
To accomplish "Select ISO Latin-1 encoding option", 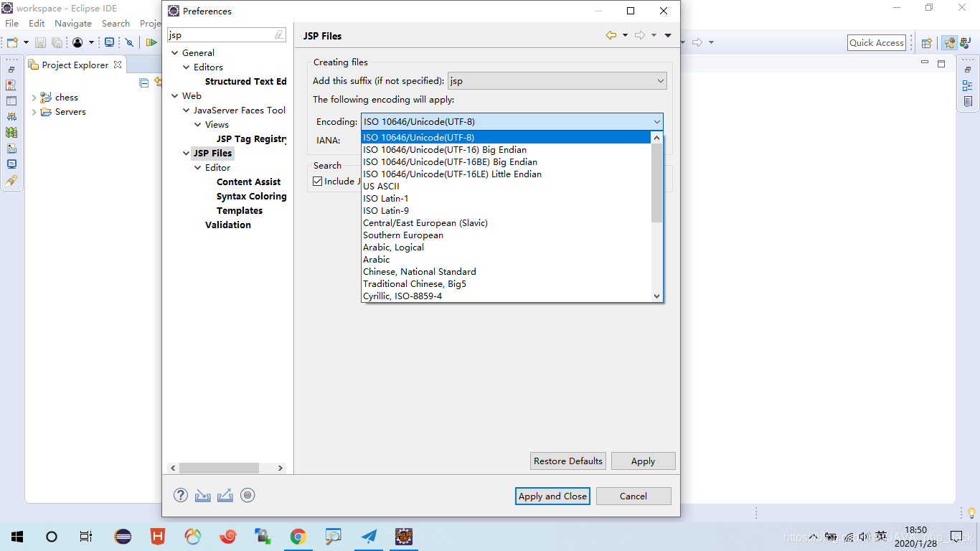I will 506,199.
